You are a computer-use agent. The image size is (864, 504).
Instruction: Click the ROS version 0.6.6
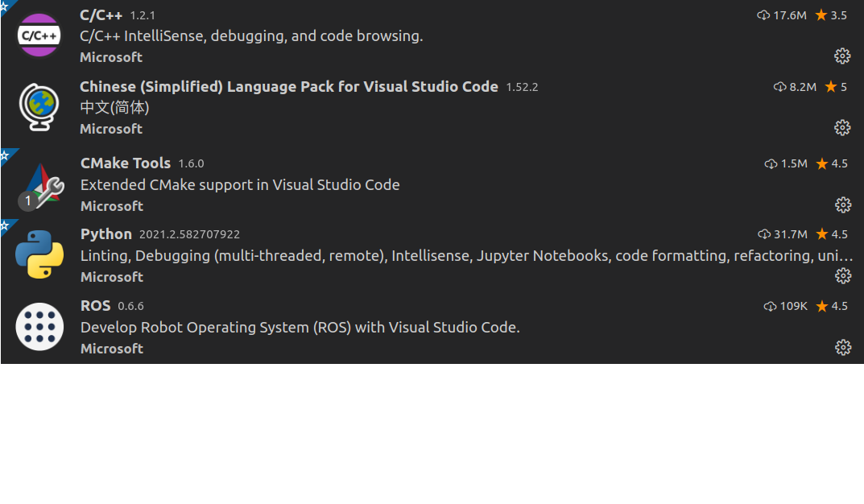pyautogui.click(x=131, y=306)
